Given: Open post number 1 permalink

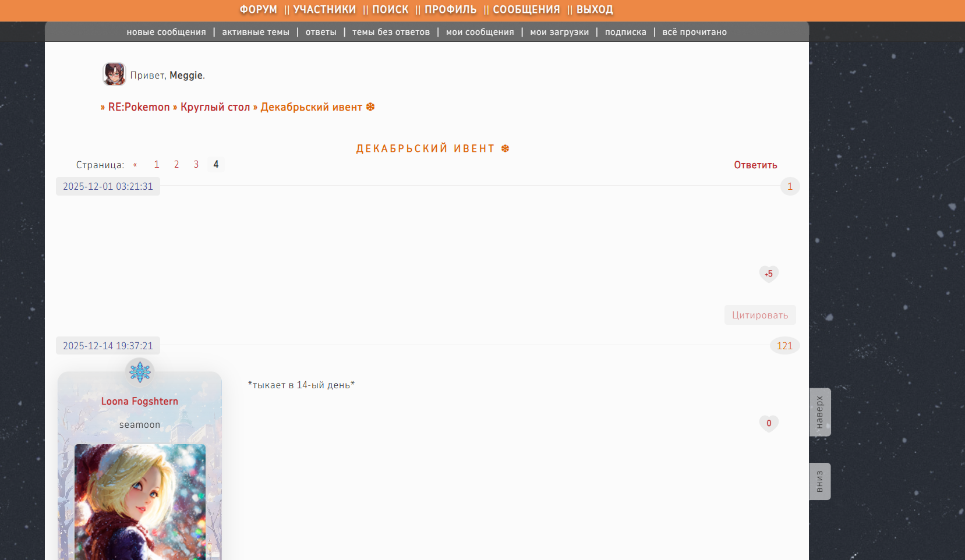Looking at the screenshot, I should tap(790, 186).
